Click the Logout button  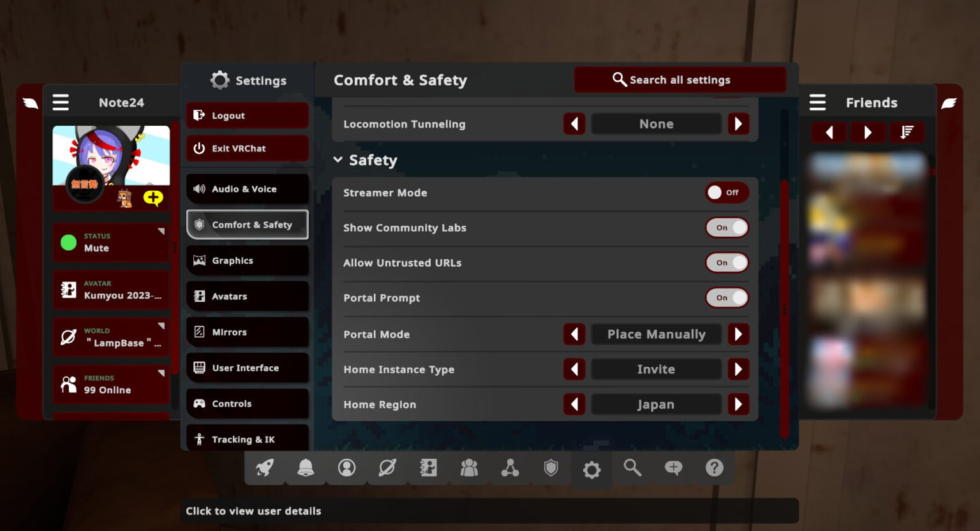click(x=246, y=116)
